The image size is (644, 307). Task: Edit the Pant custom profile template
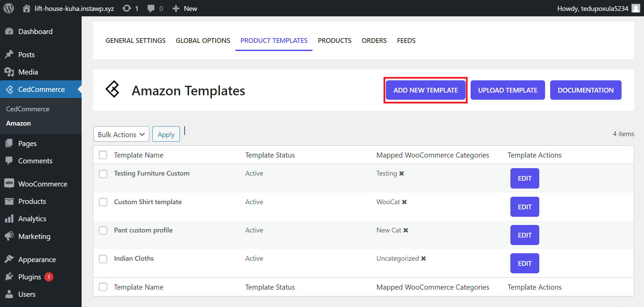tap(525, 235)
